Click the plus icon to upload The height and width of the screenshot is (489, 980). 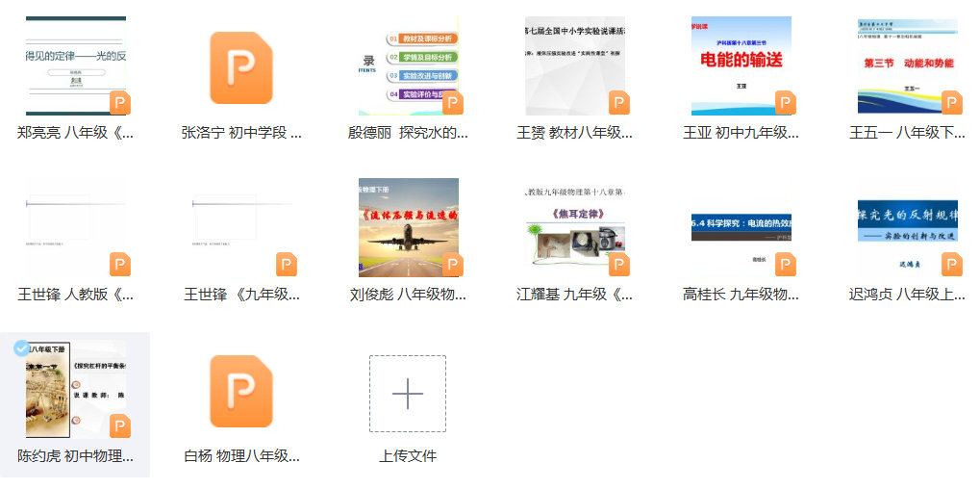408,394
